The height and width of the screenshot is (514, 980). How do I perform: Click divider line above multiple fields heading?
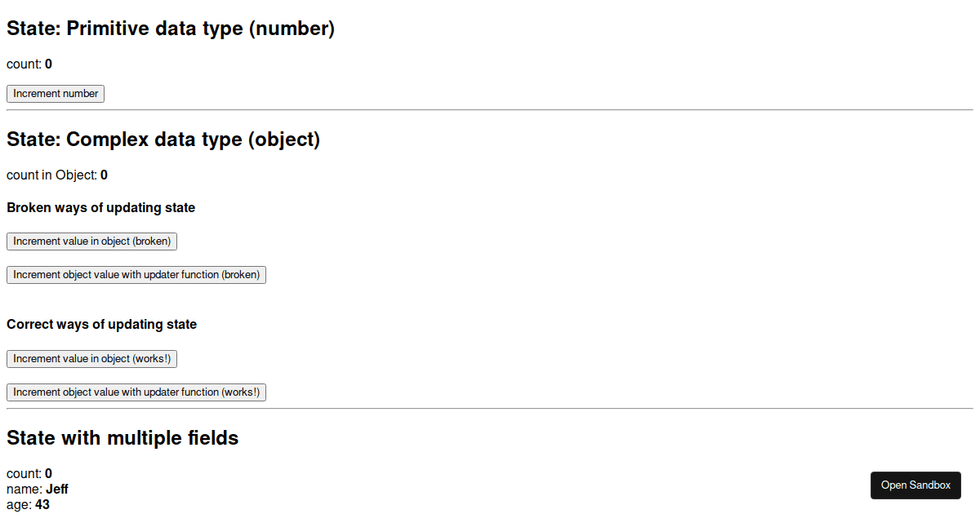click(490, 408)
